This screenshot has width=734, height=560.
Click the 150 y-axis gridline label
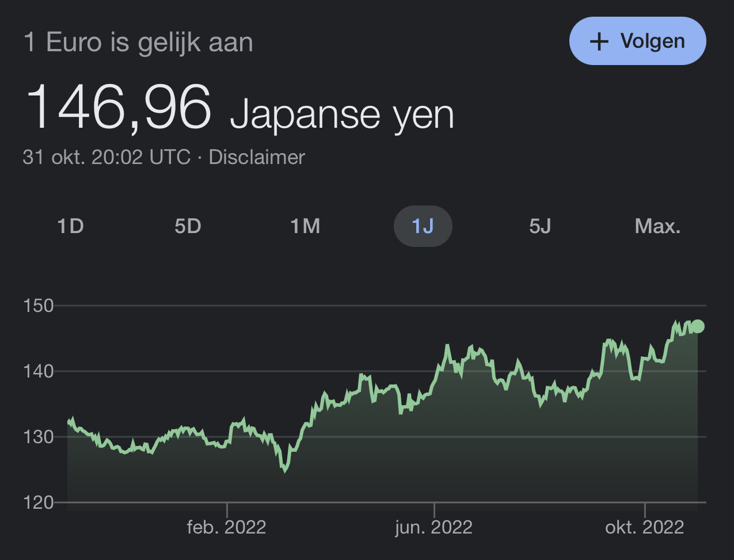pos(39,306)
